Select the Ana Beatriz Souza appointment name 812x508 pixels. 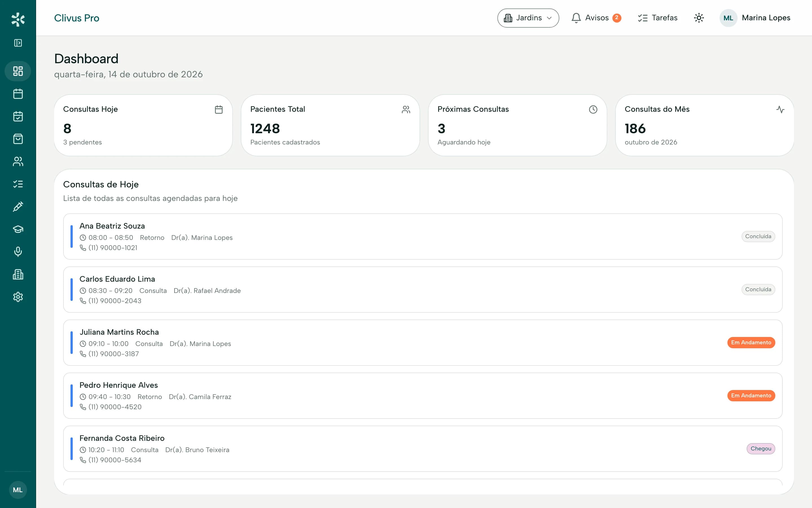coord(112,226)
